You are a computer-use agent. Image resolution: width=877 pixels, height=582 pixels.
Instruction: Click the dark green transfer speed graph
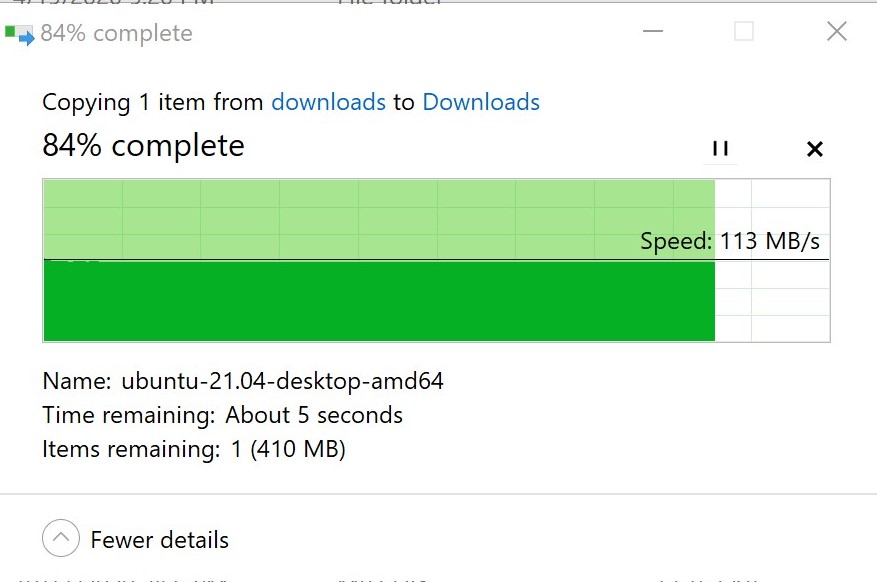tap(379, 301)
